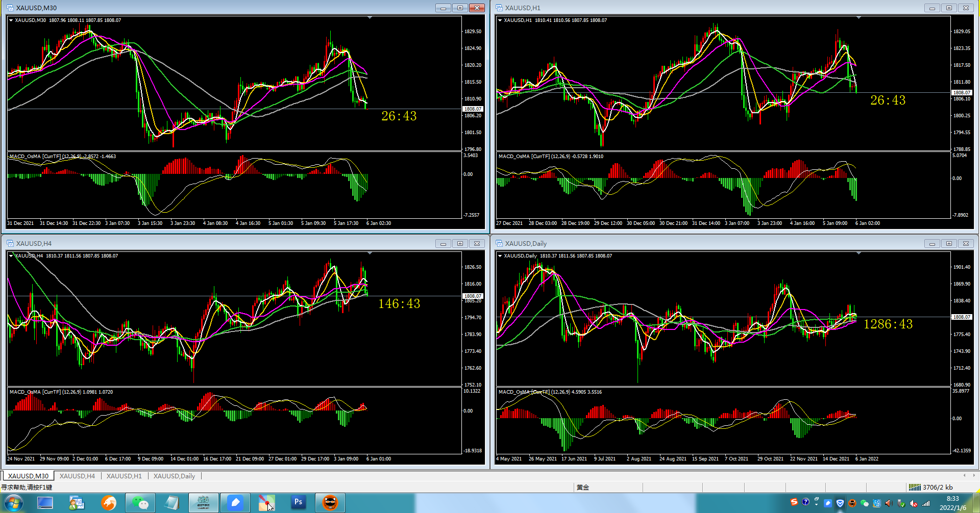Switch to the XAUUSD,H4 chart tab
980x513 pixels.
coord(77,476)
